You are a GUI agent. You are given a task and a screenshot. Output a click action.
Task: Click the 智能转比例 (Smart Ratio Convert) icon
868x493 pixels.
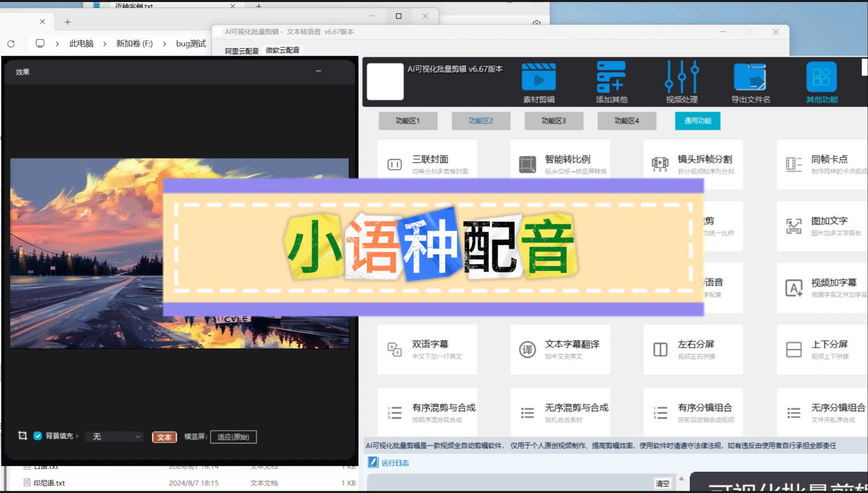[526, 164]
